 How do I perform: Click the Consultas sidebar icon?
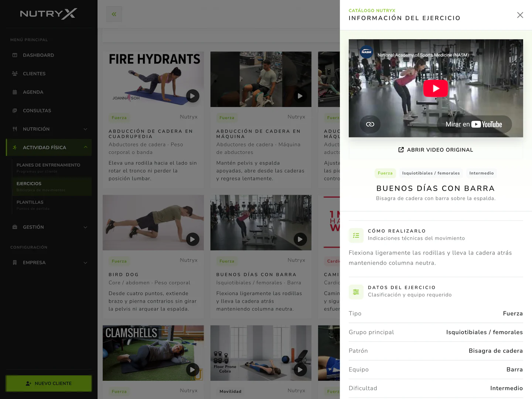click(15, 110)
